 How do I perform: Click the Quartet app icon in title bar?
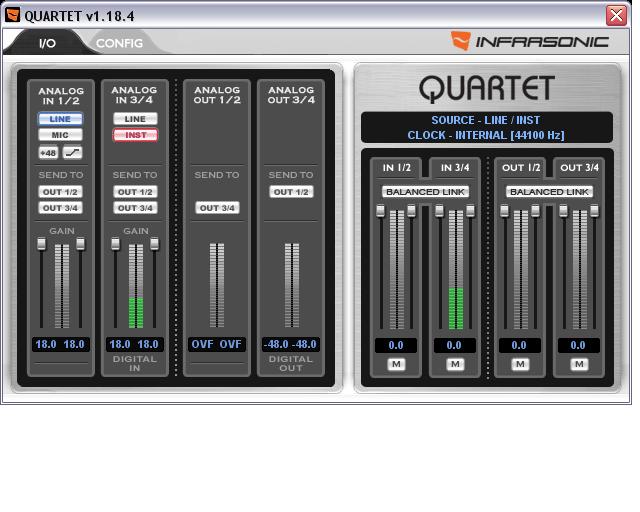[x=12, y=15]
